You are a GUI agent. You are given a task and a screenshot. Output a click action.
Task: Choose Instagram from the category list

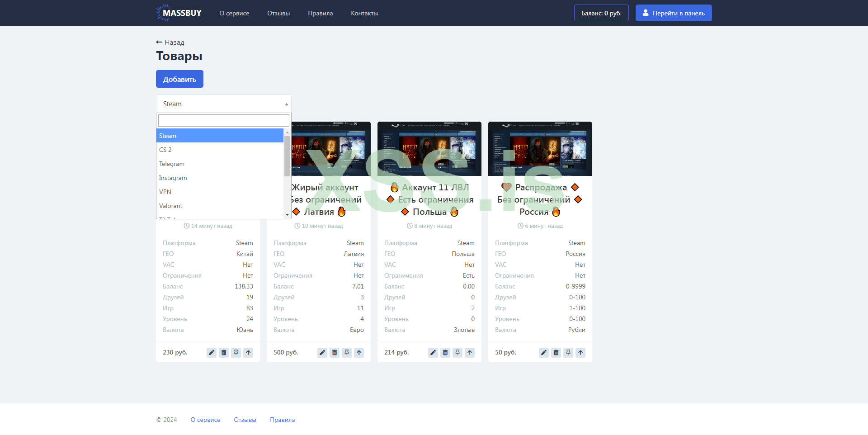(x=220, y=178)
